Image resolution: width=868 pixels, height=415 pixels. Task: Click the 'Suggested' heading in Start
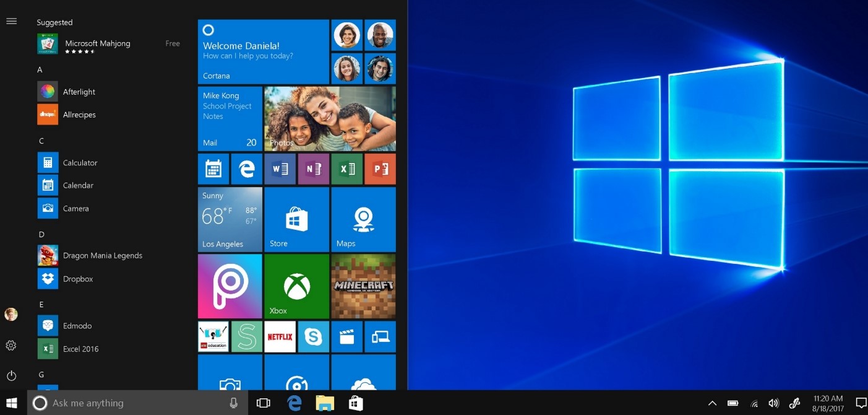pyautogui.click(x=54, y=22)
